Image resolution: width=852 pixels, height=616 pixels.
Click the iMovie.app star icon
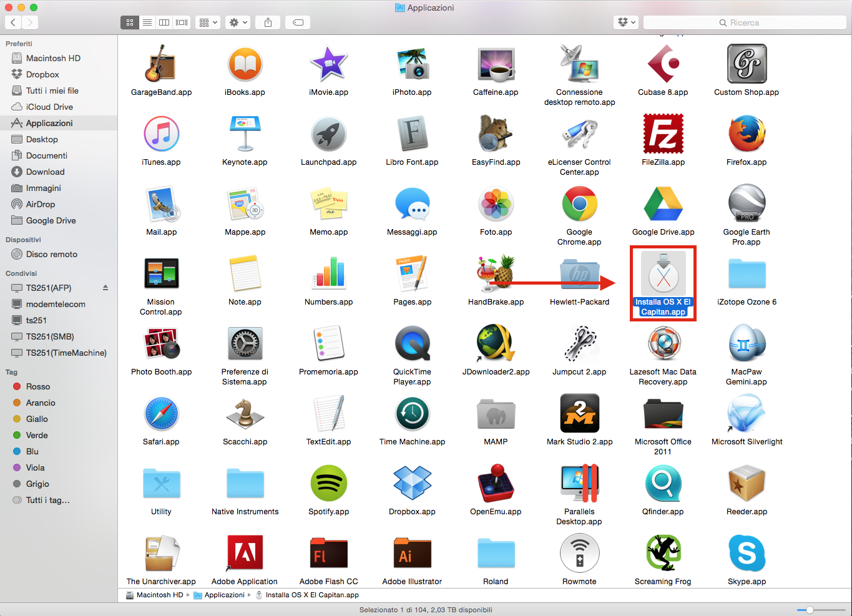pyautogui.click(x=328, y=64)
